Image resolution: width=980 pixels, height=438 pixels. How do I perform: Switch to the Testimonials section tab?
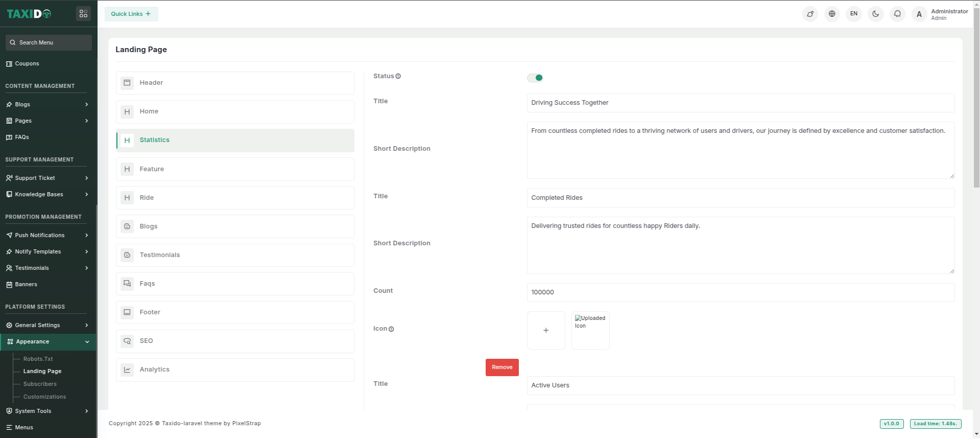click(235, 255)
